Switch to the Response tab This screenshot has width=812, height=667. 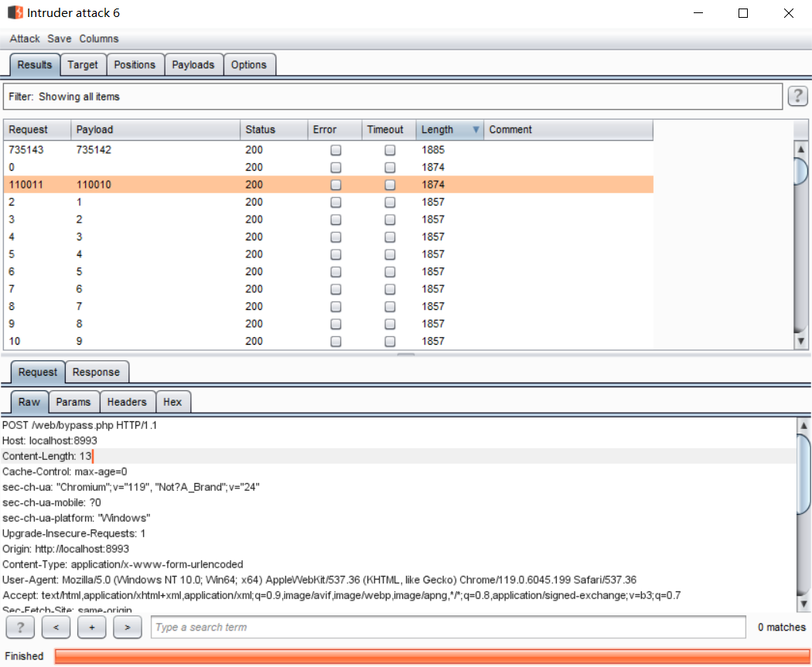[x=96, y=372]
